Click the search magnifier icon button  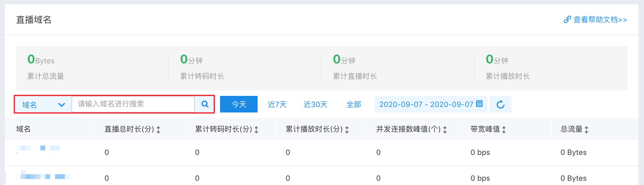coord(205,104)
